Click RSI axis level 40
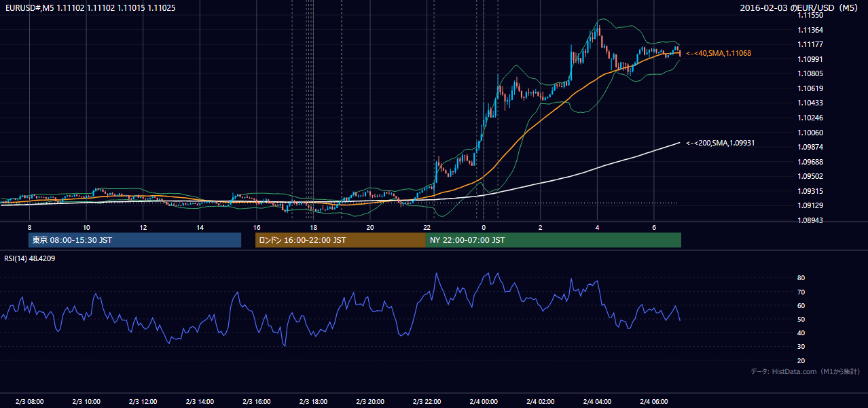The image size is (868, 408). (x=801, y=333)
